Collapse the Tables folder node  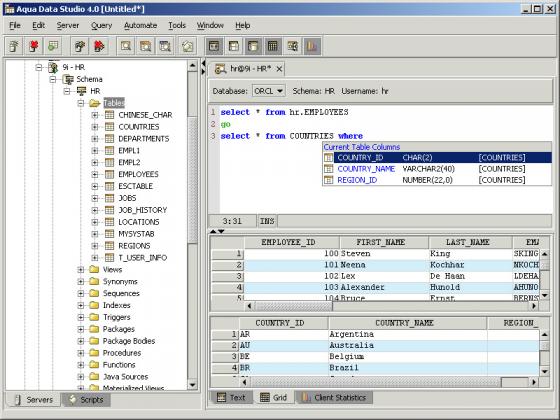[81, 103]
